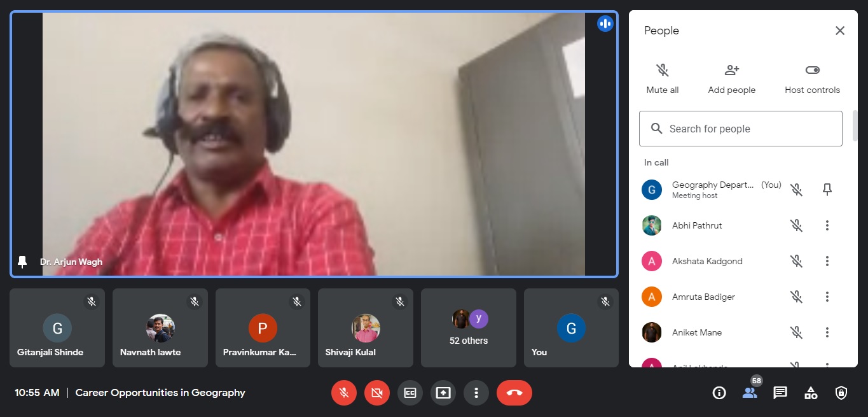Select Navnath lawte's video tile photo
The height and width of the screenshot is (417, 868).
[160, 329]
